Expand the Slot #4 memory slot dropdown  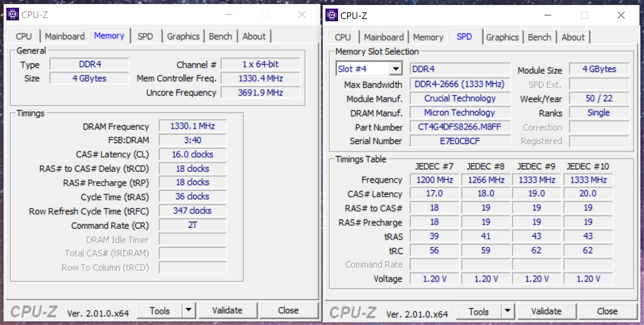click(x=396, y=69)
